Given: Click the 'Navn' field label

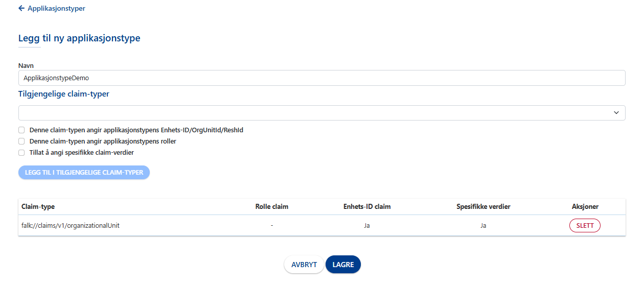Looking at the screenshot, I should tap(26, 66).
